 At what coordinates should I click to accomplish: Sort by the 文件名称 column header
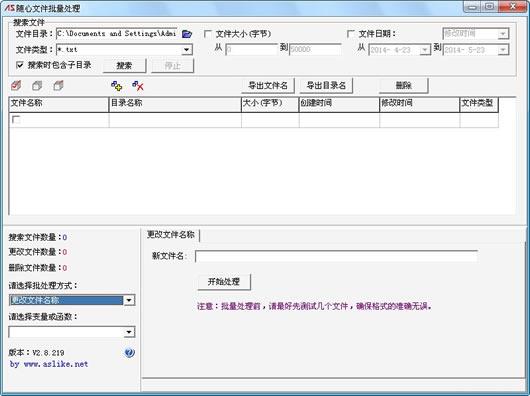tap(58, 104)
